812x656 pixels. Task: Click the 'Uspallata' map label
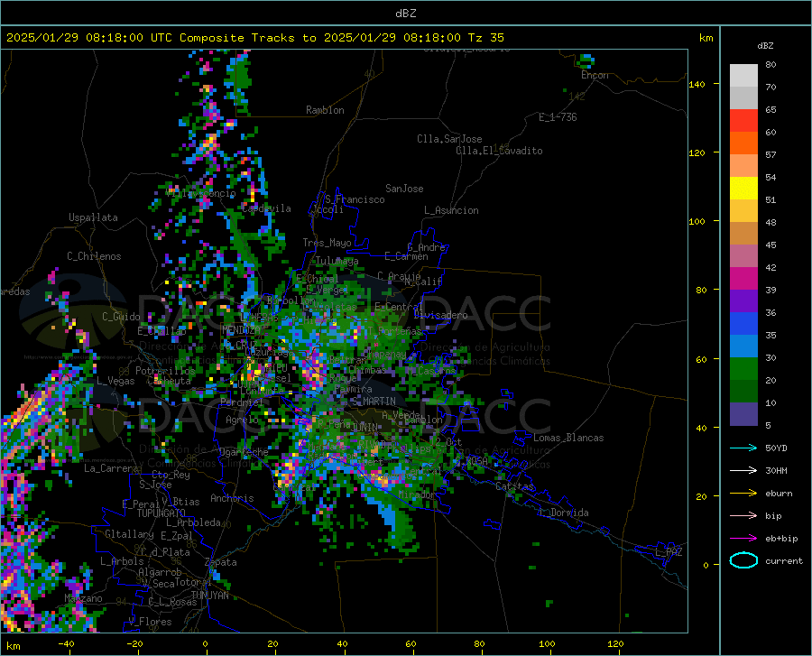click(x=93, y=217)
